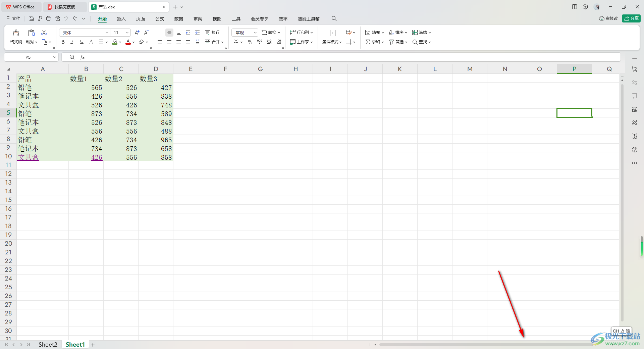Open the font size dropdown
644x349 pixels.
pos(127,33)
